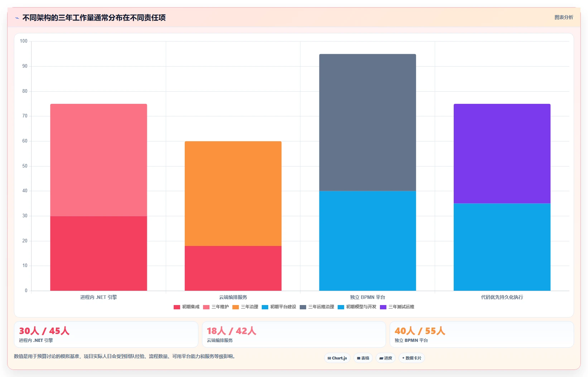Image resolution: width=588 pixels, height=377 pixels.
Task: Click the footnote beginning 数值是用于预算讨论的模拟基准
Action: coord(125,356)
